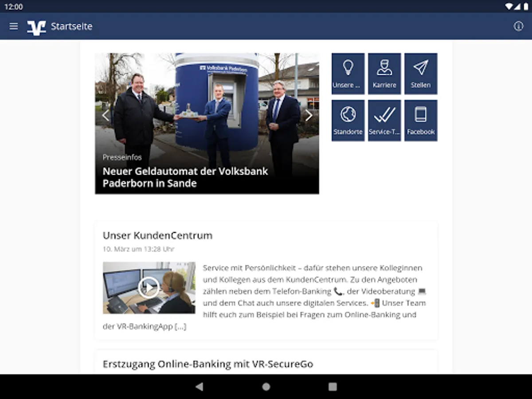532x399 pixels.
Task: Open the info icon in header
Action: coord(518,26)
